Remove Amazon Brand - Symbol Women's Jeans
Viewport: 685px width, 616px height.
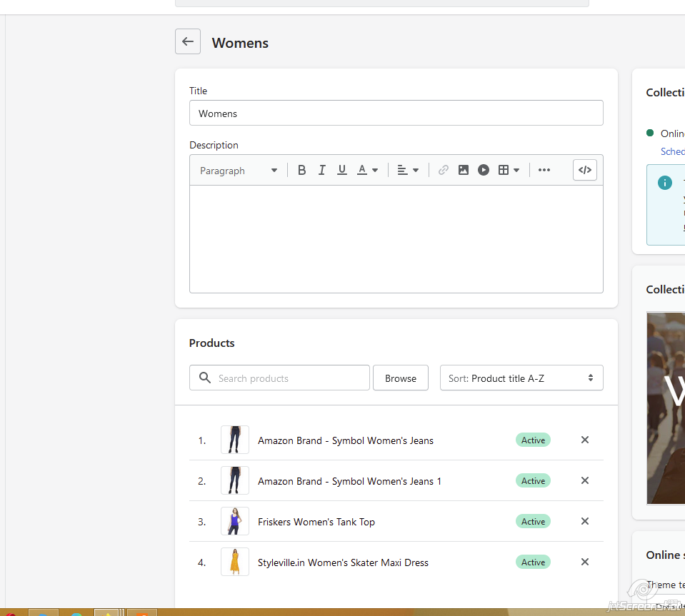(x=585, y=440)
